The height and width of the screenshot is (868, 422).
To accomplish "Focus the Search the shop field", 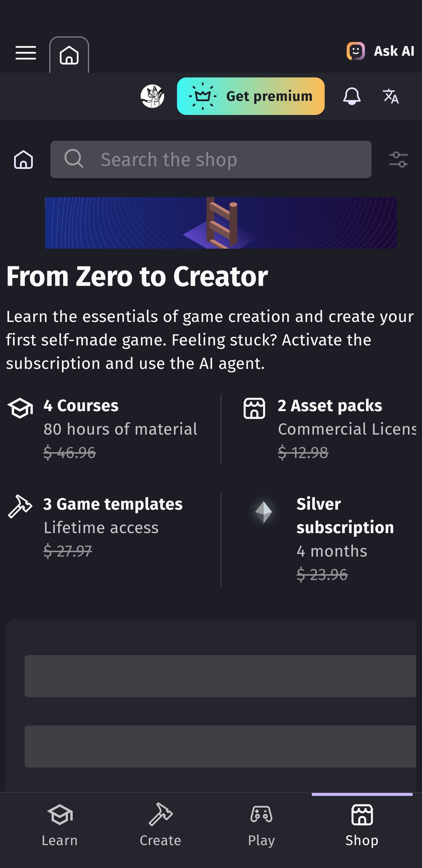I will [211, 160].
